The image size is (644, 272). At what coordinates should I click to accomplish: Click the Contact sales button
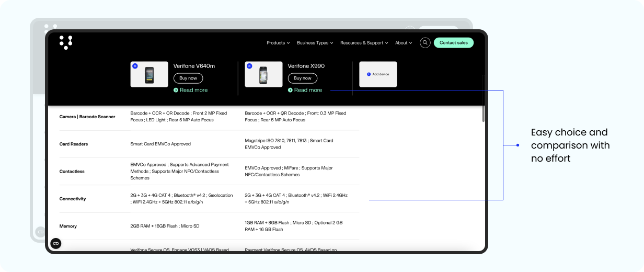click(454, 43)
